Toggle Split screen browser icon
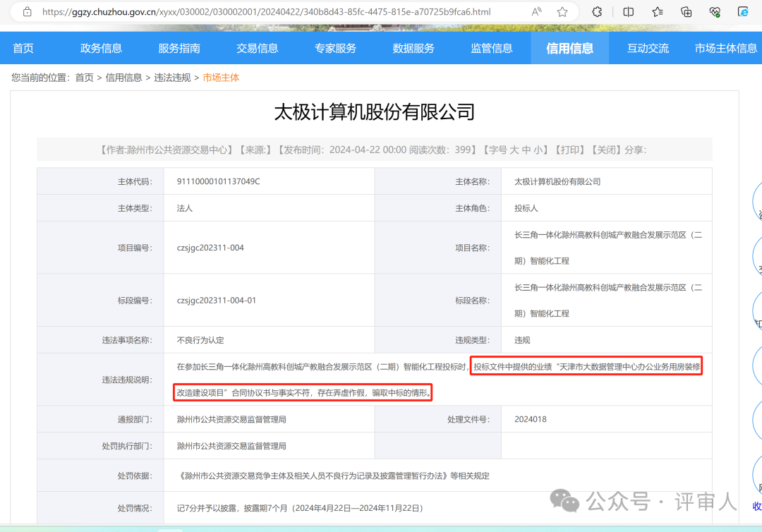 tap(629, 12)
